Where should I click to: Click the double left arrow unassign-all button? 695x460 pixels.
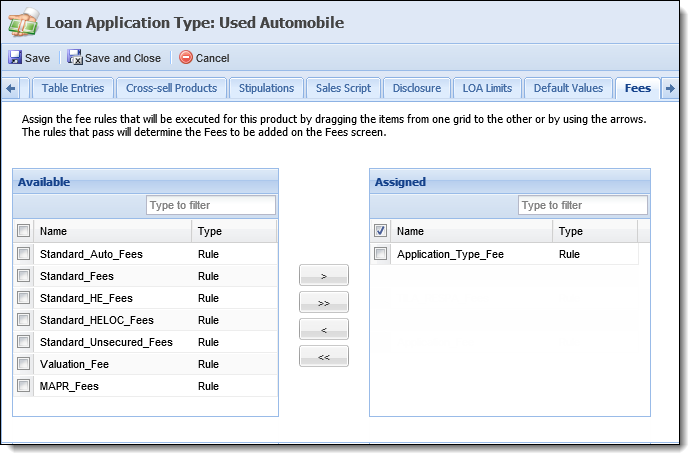tap(324, 357)
